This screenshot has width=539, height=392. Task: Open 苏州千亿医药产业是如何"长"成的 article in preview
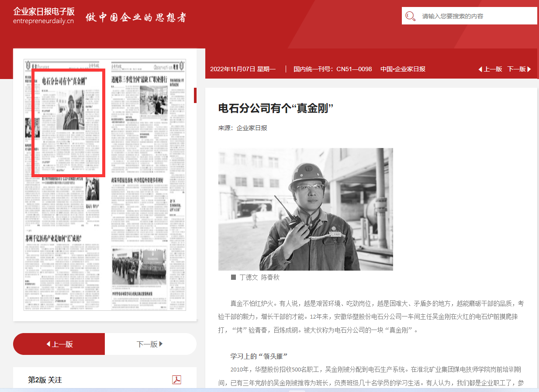[53, 238]
